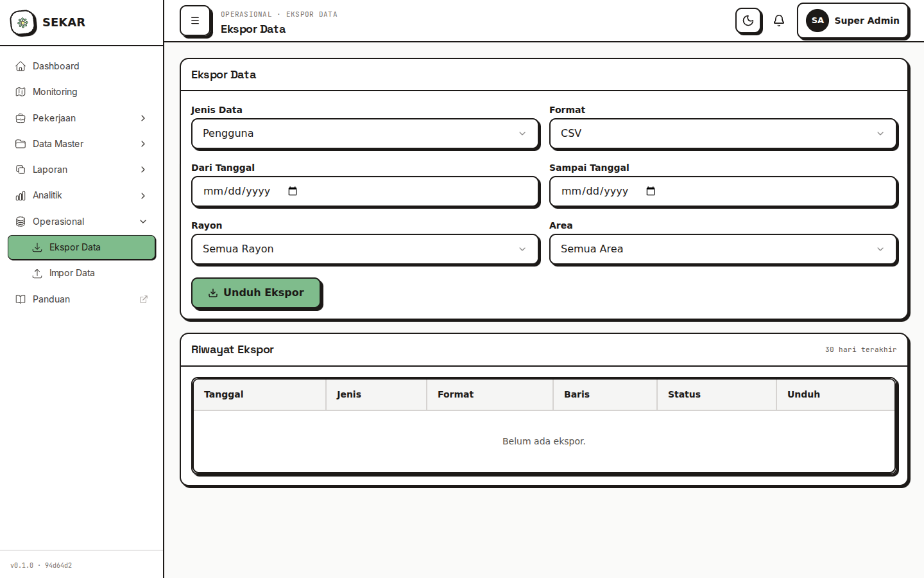The image size is (924, 578).
Task: Click the Pekerjaan clipboard icon
Action: click(21, 118)
